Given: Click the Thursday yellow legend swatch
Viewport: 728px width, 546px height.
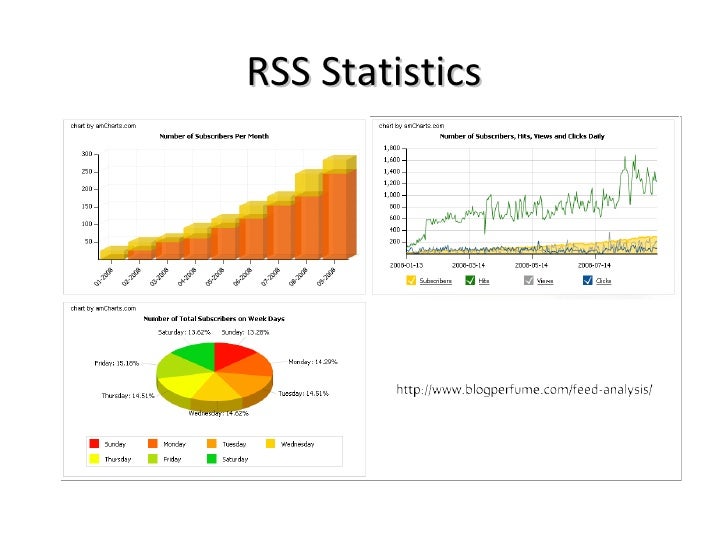Looking at the screenshot, I should (x=94, y=459).
